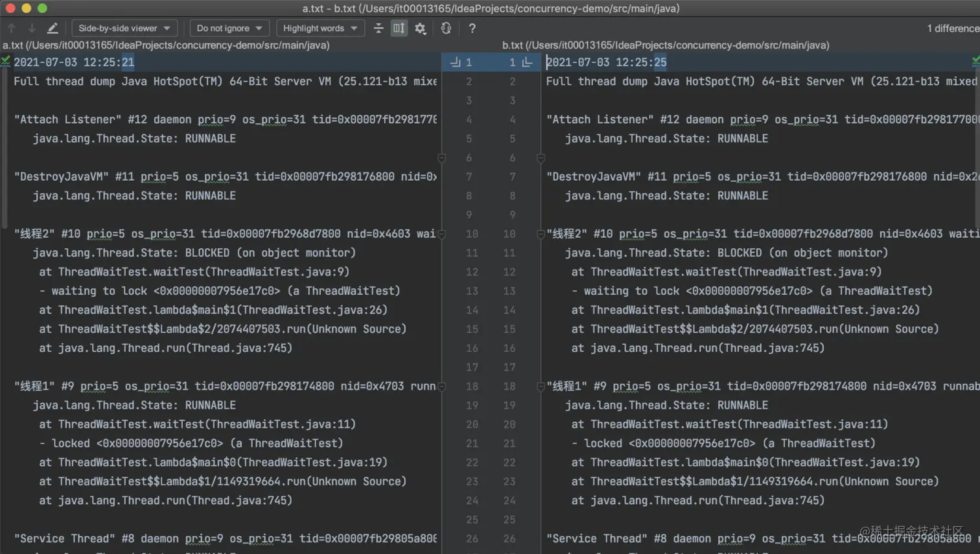Collapse left fold marker at line 18
980x554 pixels.
point(441,386)
